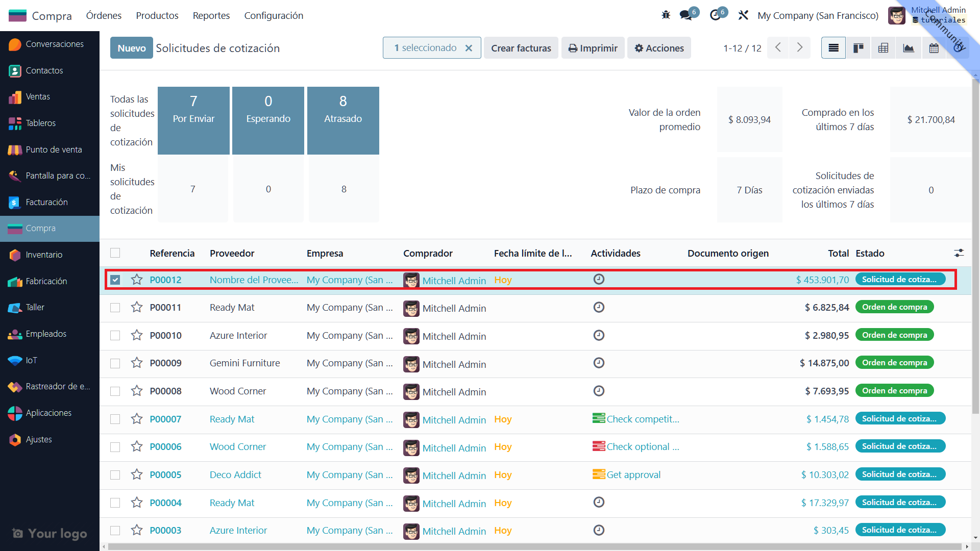Toggle the select-all header checkbox
The image size is (980, 551).
pos(115,253)
